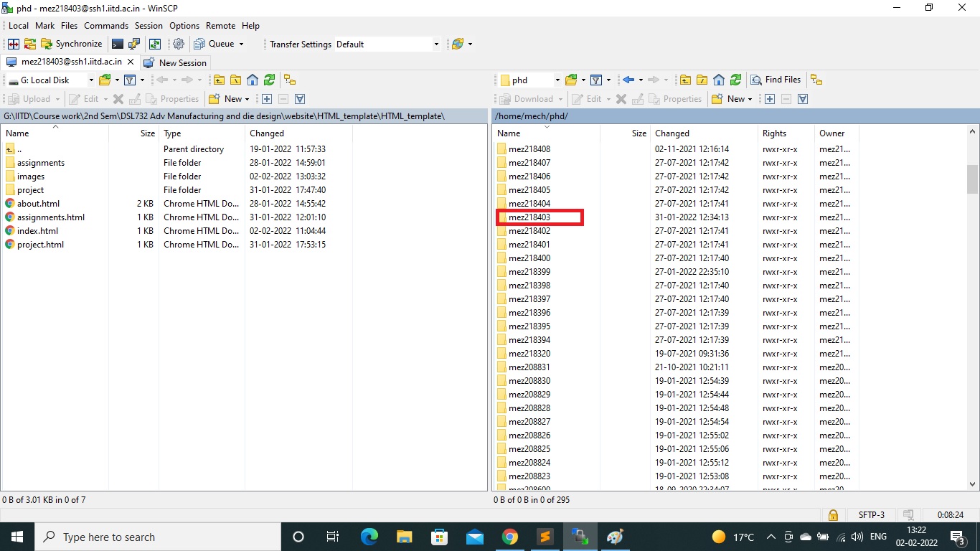
Task: Open the Commands menu
Action: pyautogui.click(x=106, y=25)
